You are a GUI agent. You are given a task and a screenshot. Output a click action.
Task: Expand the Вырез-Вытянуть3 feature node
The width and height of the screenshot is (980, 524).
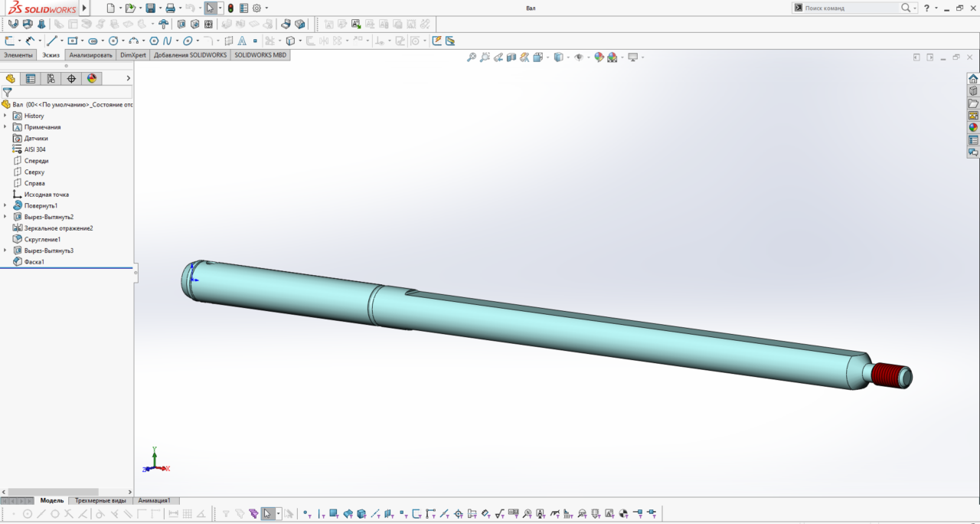click(5, 251)
